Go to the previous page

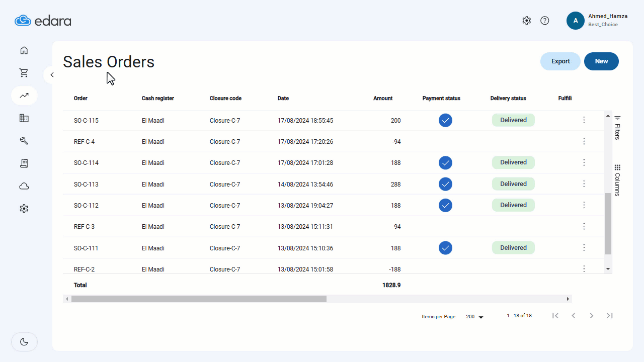click(573, 316)
